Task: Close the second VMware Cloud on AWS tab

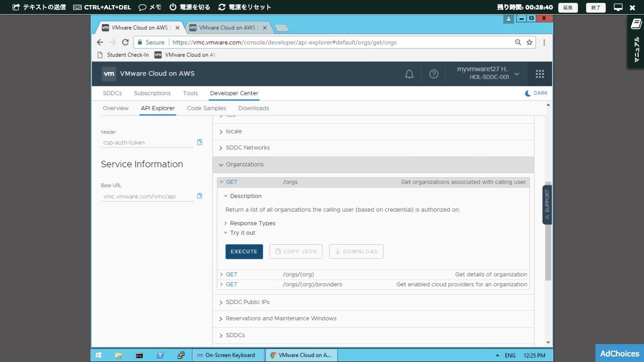Action: 265,28
